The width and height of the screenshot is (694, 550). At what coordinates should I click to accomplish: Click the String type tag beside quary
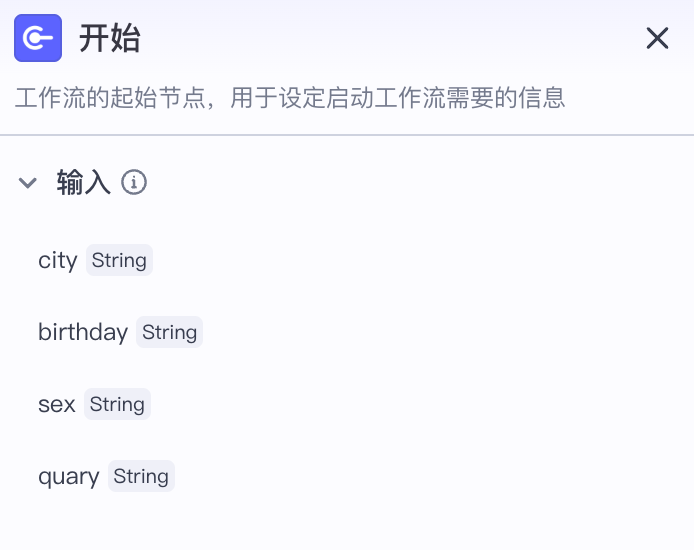point(141,476)
